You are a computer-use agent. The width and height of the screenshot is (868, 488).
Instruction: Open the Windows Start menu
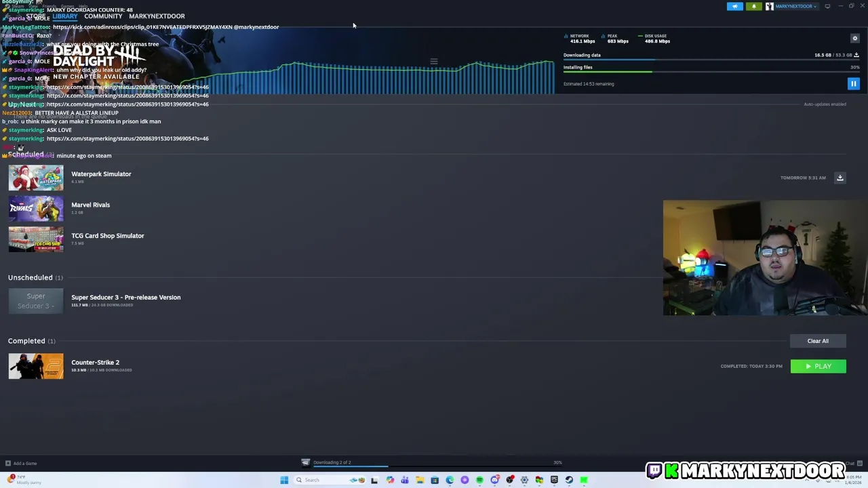284,480
